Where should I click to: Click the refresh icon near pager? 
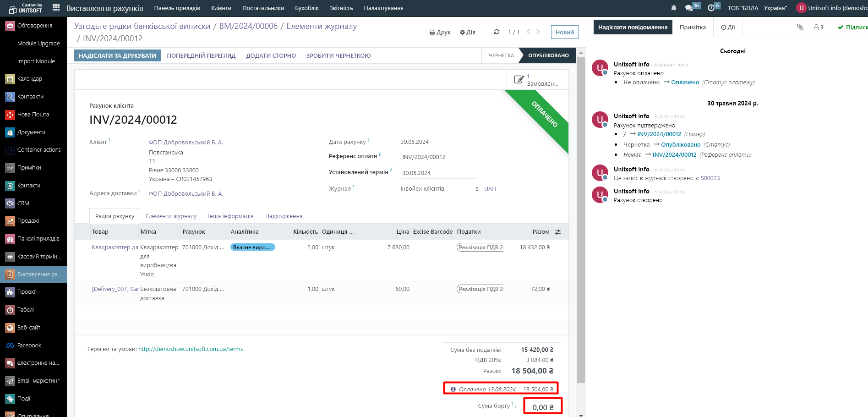497,32
